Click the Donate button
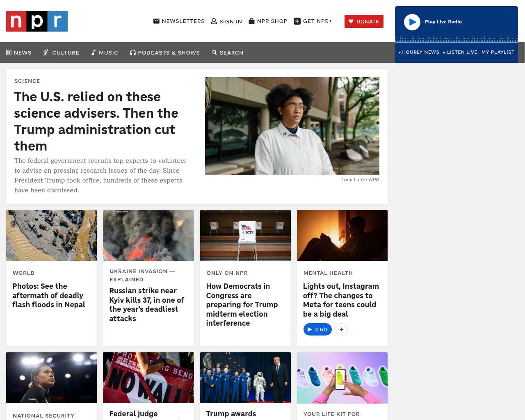525x420 pixels. [364, 21]
